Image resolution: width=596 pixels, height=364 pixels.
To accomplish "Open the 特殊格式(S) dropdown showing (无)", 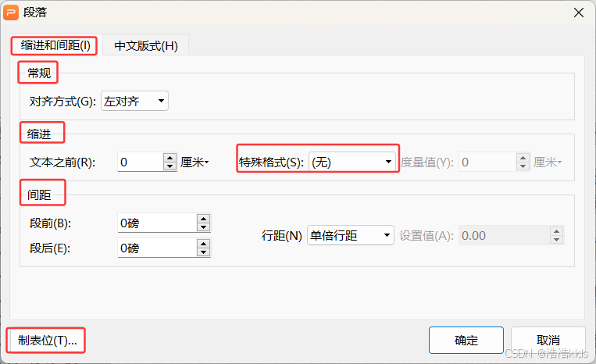I will point(352,162).
